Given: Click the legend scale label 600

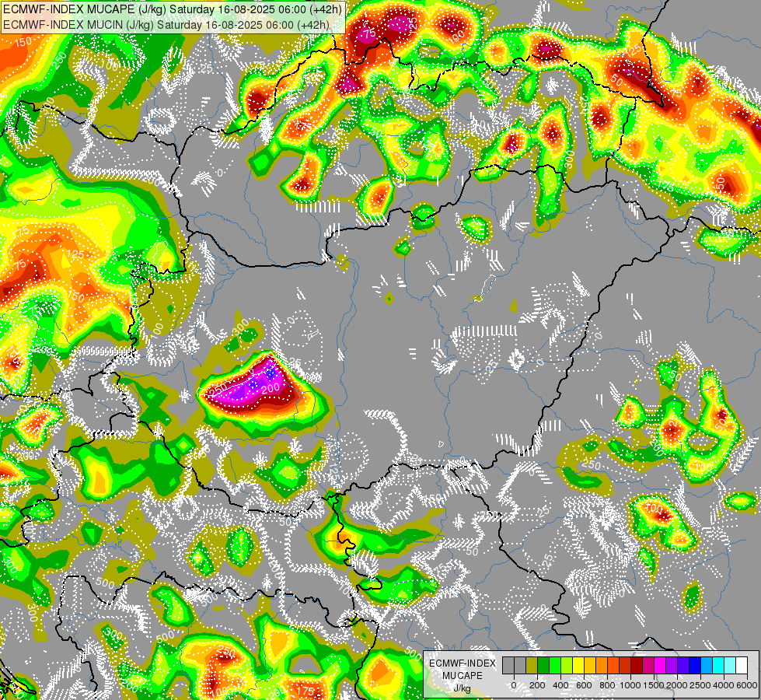Looking at the screenshot, I should [x=584, y=685].
